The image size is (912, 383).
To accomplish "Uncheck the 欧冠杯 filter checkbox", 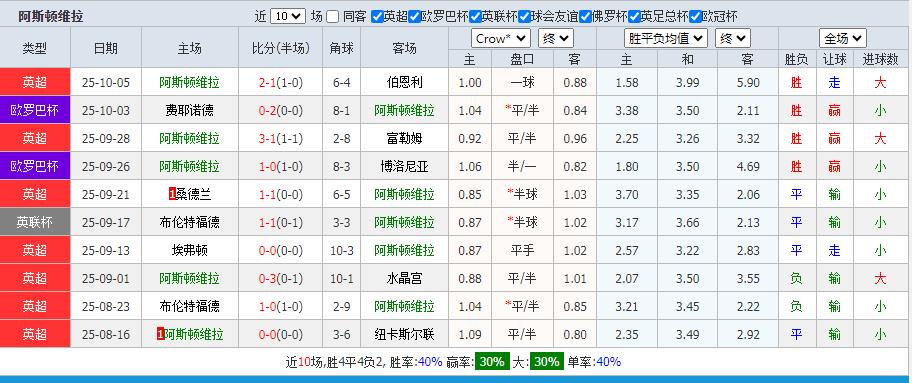I will tap(696, 16).
